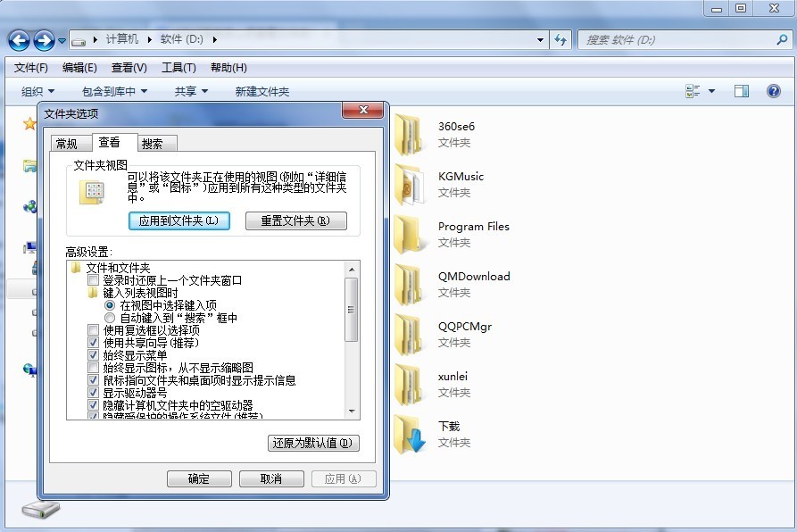Uncheck 隐藏计算机文件夹中的空驱动器 checkbox
The height and width of the screenshot is (532, 797).
tap(93, 405)
